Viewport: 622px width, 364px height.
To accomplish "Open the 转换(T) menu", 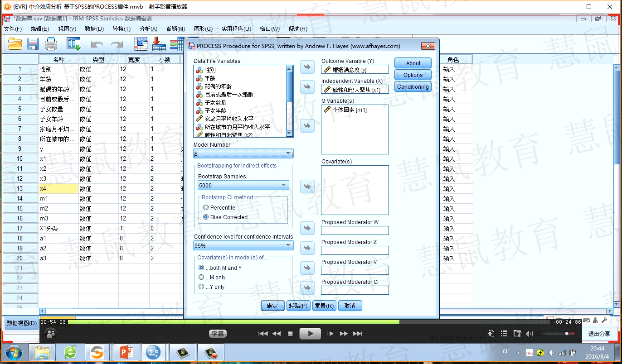I will point(121,29).
